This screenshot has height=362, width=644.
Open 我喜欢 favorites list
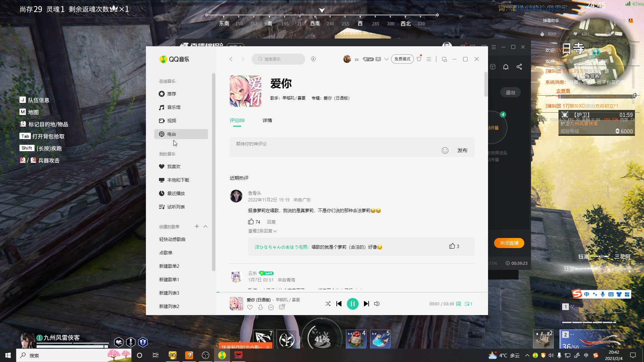[x=181, y=167]
